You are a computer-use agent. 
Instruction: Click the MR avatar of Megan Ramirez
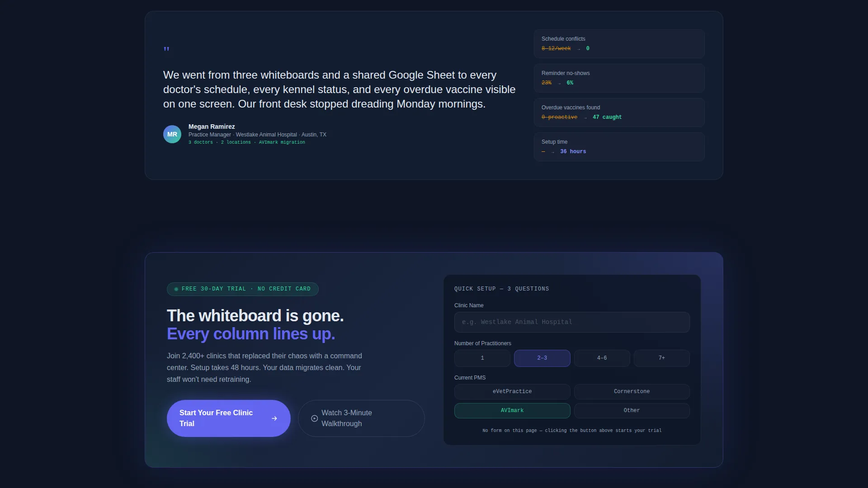click(172, 134)
